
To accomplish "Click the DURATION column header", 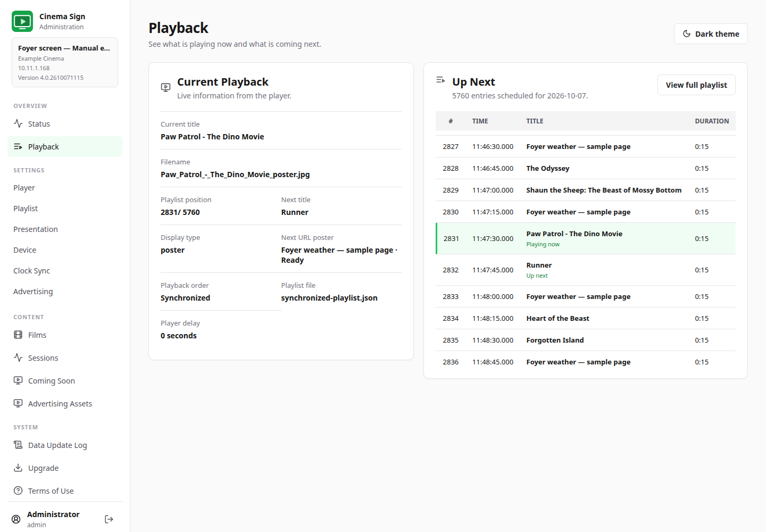I will pyautogui.click(x=712, y=121).
